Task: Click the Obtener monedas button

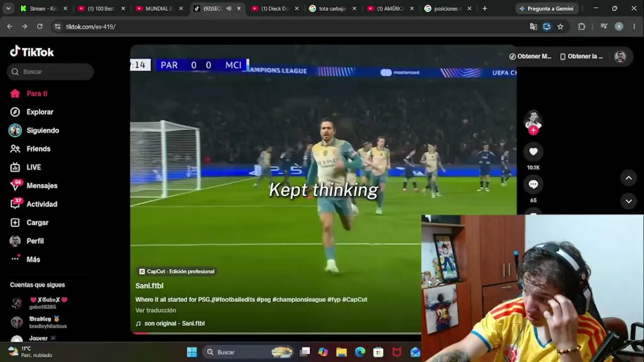Action: (530, 56)
